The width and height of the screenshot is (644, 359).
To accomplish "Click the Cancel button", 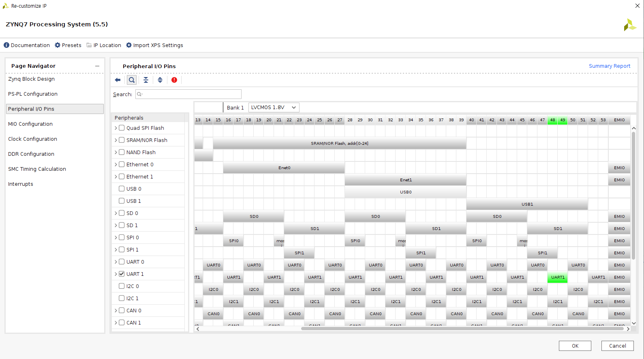I will 618,346.
